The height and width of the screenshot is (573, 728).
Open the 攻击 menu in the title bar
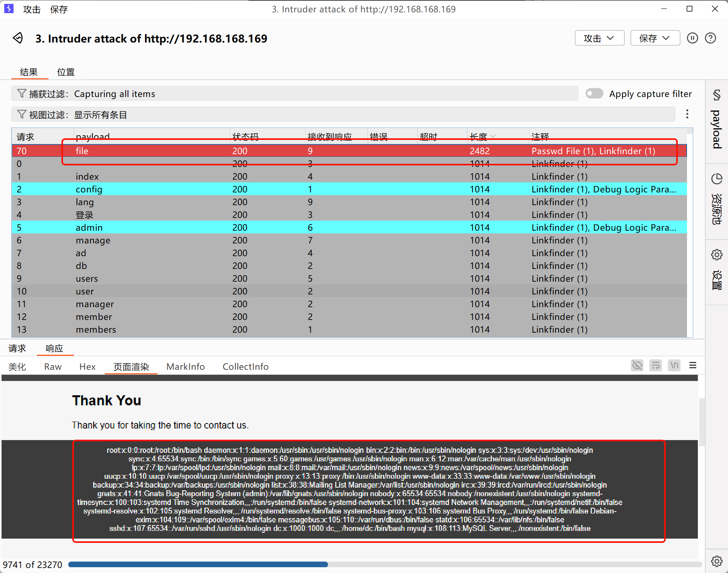[x=32, y=9]
